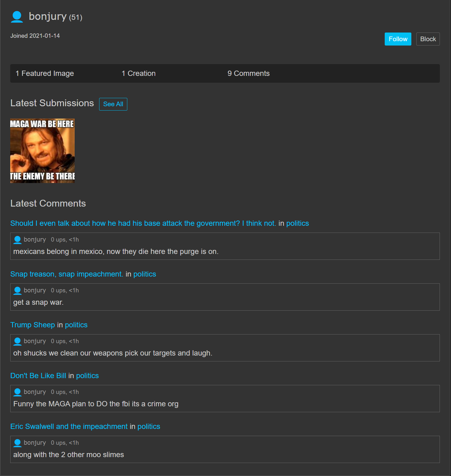Screen dimensions: 451x476
Task: Go to politics stream beside 'Eric Swalwell' title
Action: 149,426
